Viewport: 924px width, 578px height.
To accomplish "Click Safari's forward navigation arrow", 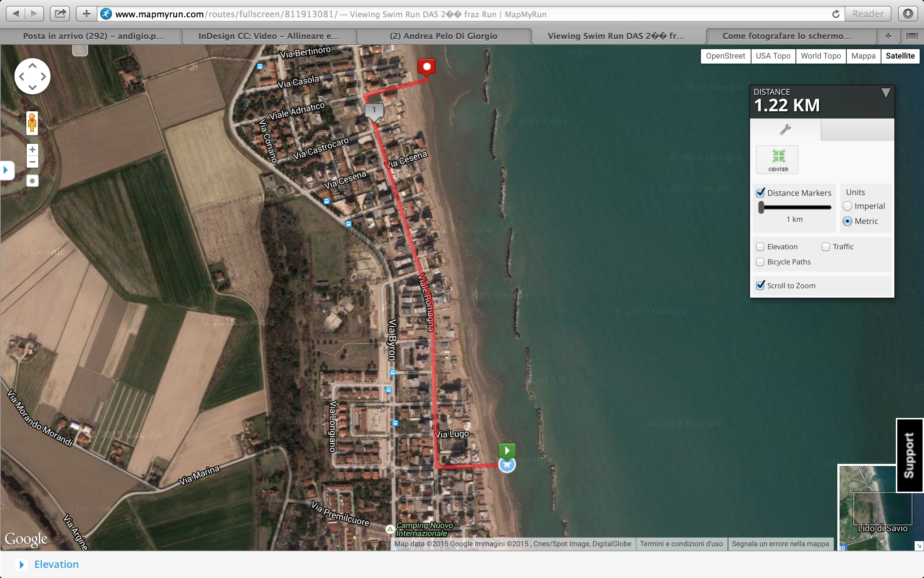I will coord(34,14).
